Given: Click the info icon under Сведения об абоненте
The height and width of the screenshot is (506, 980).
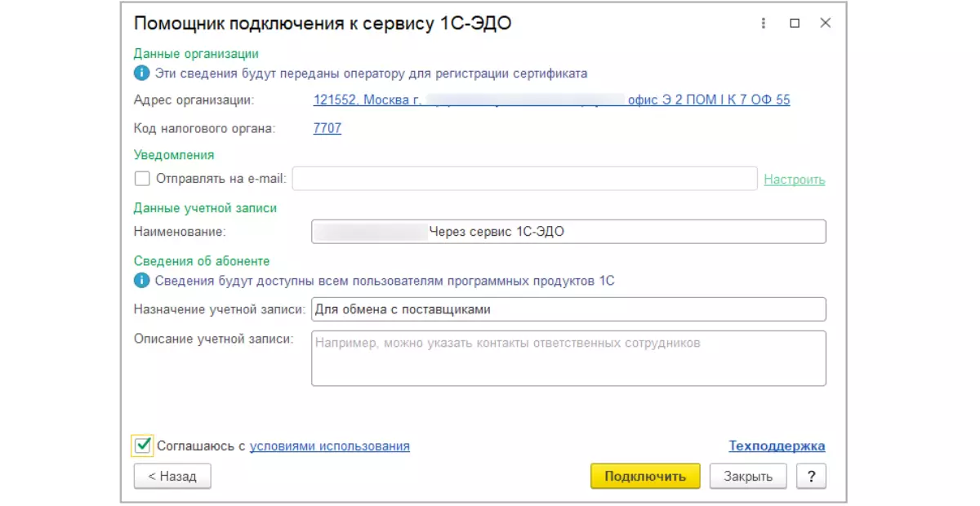Looking at the screenshot, I should tap(141, 281).
